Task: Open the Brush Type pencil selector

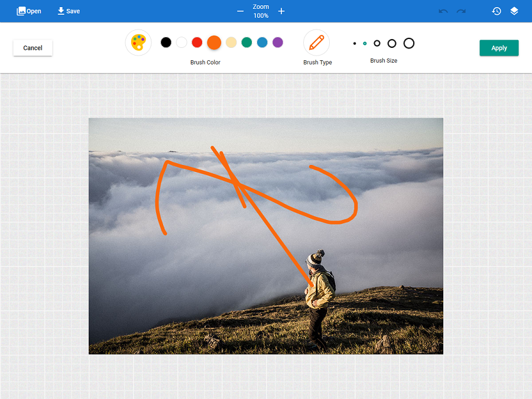Action: coord(316,43)
